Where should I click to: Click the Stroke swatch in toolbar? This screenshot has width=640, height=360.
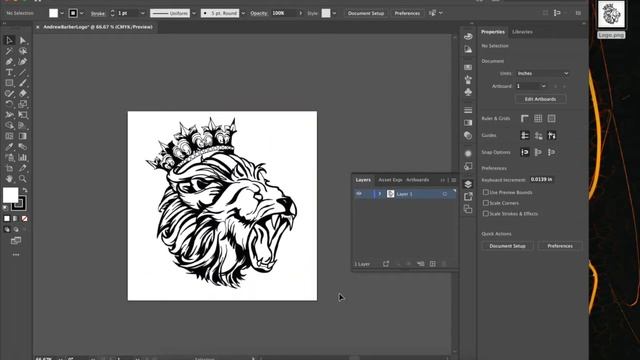point(19,203)
